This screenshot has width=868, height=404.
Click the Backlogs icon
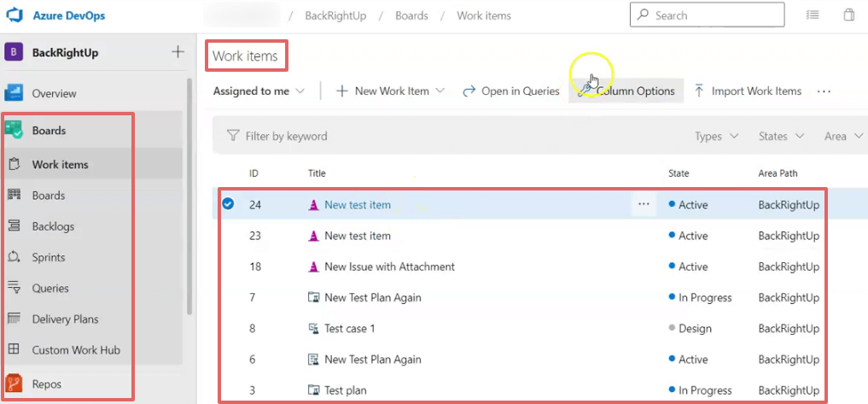[x=15, y=226]
